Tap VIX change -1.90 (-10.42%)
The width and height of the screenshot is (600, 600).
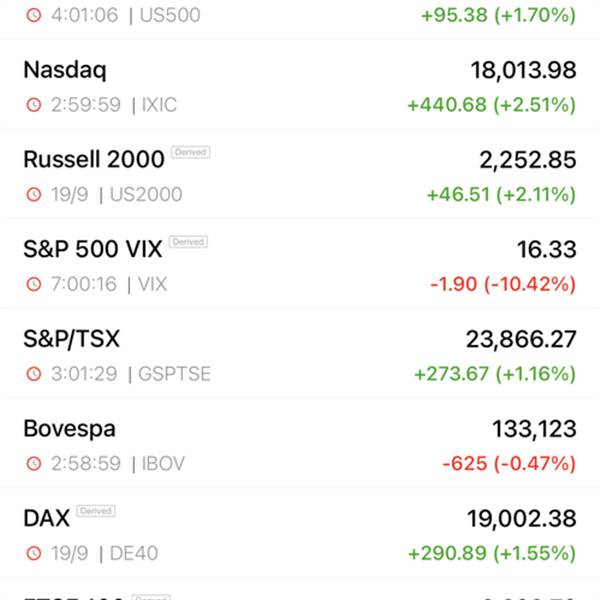(x=503, y=284)
